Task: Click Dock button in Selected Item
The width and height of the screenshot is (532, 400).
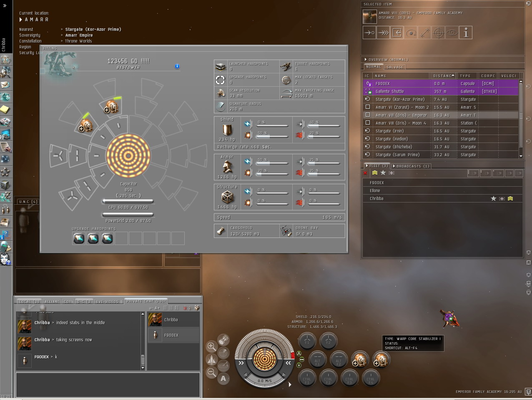Action: (397, 32)
